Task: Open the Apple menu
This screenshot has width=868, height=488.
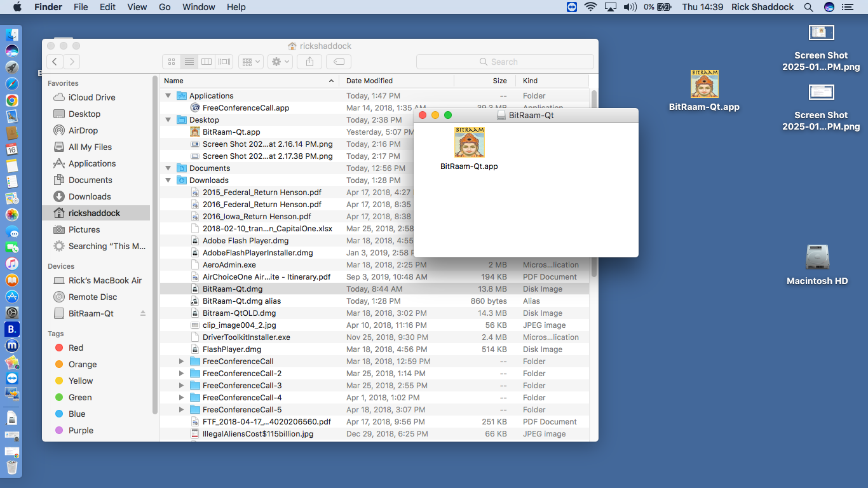Action: [17, 7]
